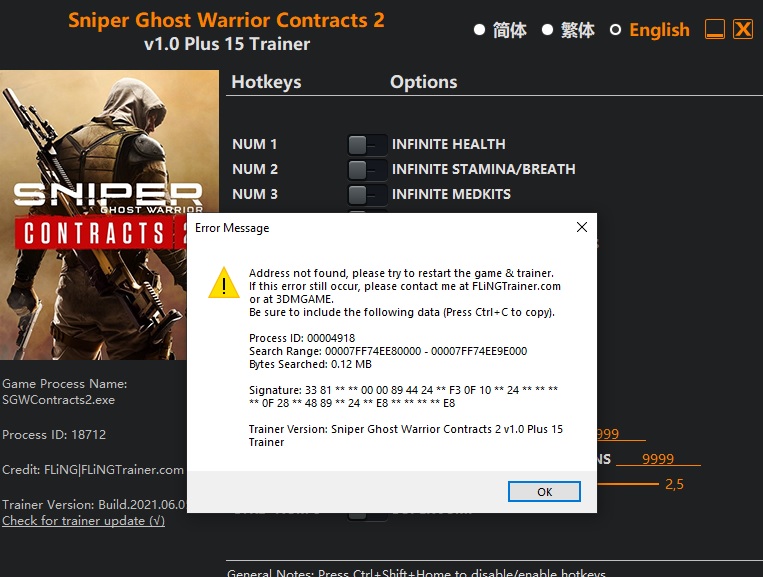Click Process ID: 18712 text
Image resolution: width=763 pixels, height=577 pixels.
tap(54, 434)
